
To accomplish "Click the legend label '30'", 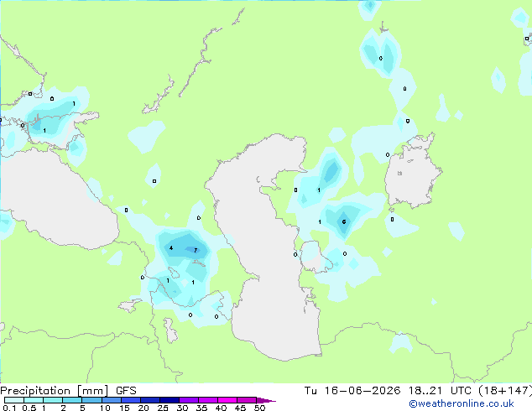I will pos(182,408).
